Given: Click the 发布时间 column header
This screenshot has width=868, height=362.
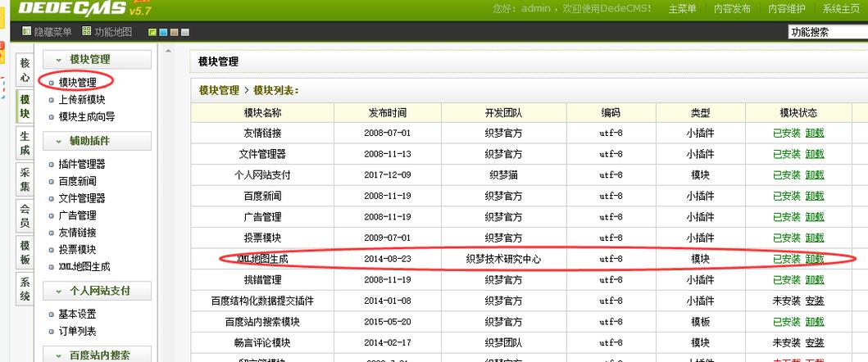Looking at the screenshot, I should [388, 113].
